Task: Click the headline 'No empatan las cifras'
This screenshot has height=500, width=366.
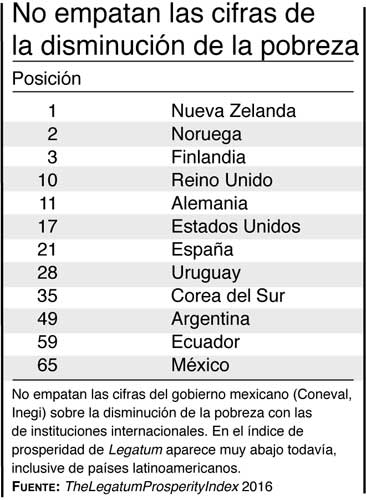Action: [185, 30]
